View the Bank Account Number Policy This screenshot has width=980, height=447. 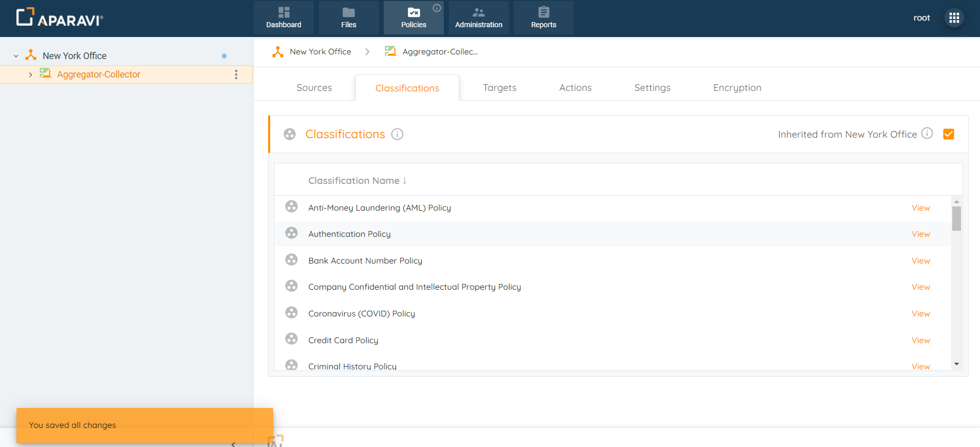pos(920,261)
